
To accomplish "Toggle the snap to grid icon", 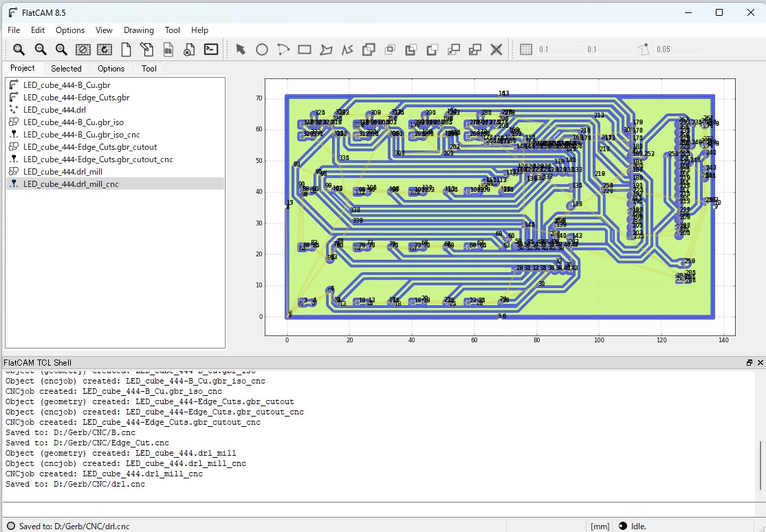I will (x=526, y=49).
